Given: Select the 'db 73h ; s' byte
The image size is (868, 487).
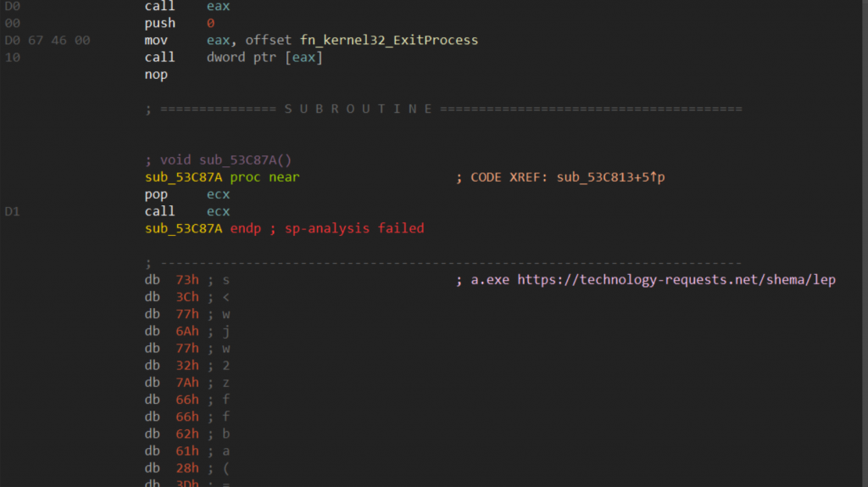Looking at the screenshot, I should [187, 280].
